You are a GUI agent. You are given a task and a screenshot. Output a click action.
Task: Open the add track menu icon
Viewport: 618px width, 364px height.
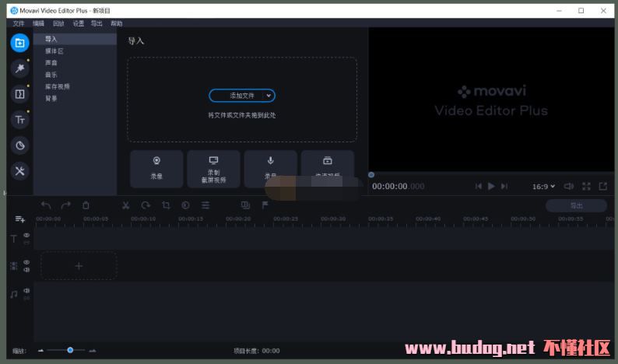[x=20, y=219]
